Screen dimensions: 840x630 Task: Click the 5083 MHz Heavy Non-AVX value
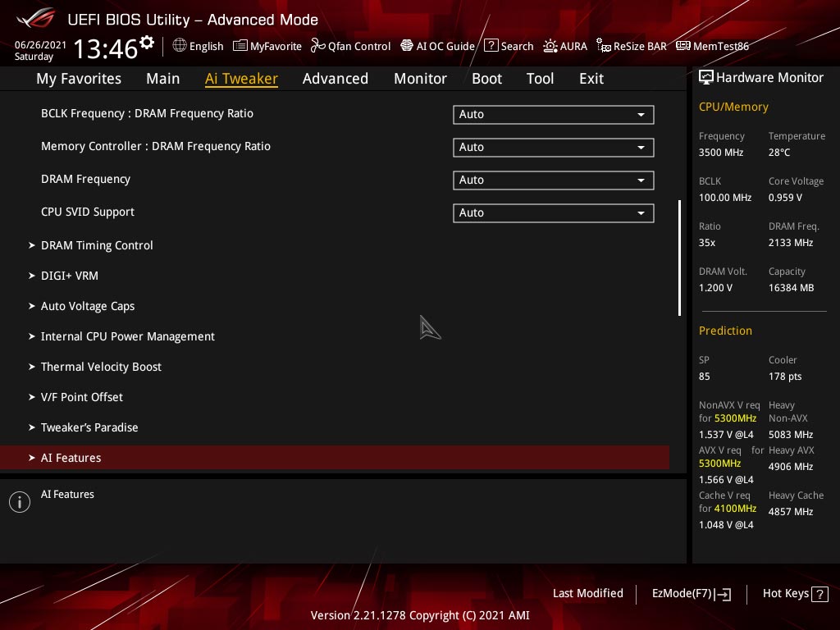[791, 435]
